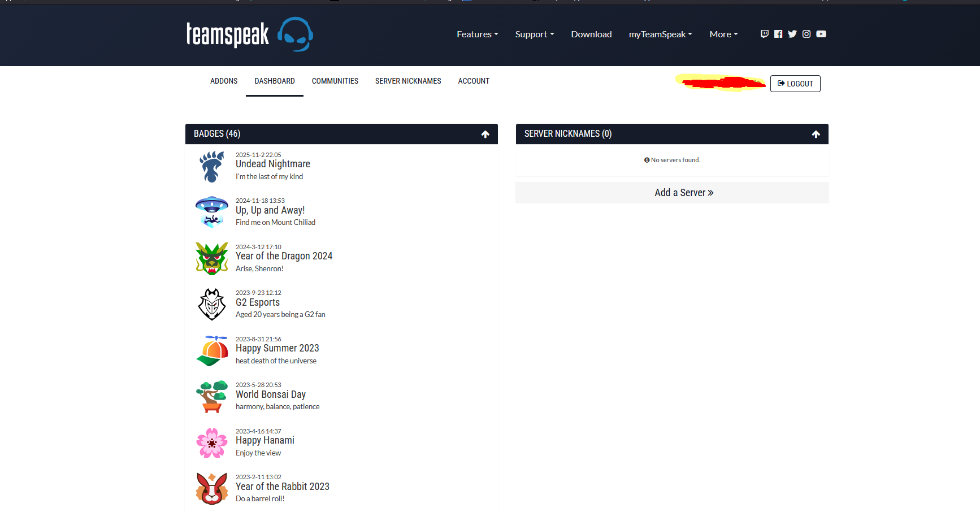Go to the Addons tab
This screenshot has width=980, height=512.
coord(224,81)
